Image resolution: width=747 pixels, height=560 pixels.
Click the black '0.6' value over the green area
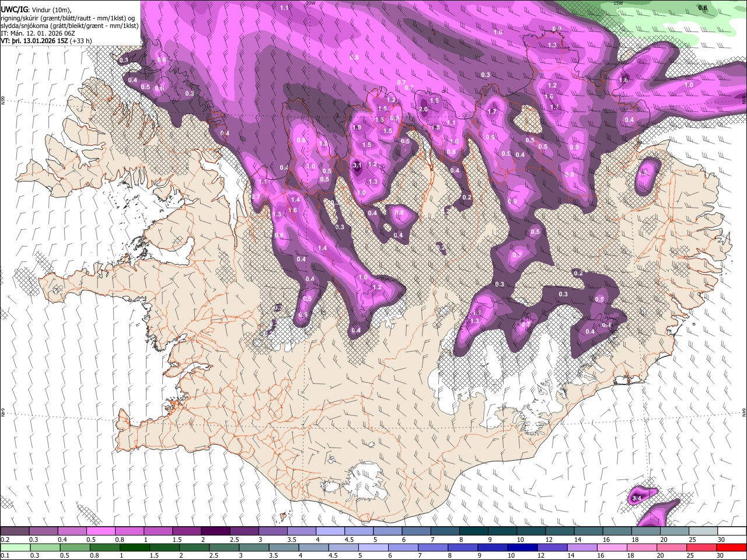tap(703, 8)
